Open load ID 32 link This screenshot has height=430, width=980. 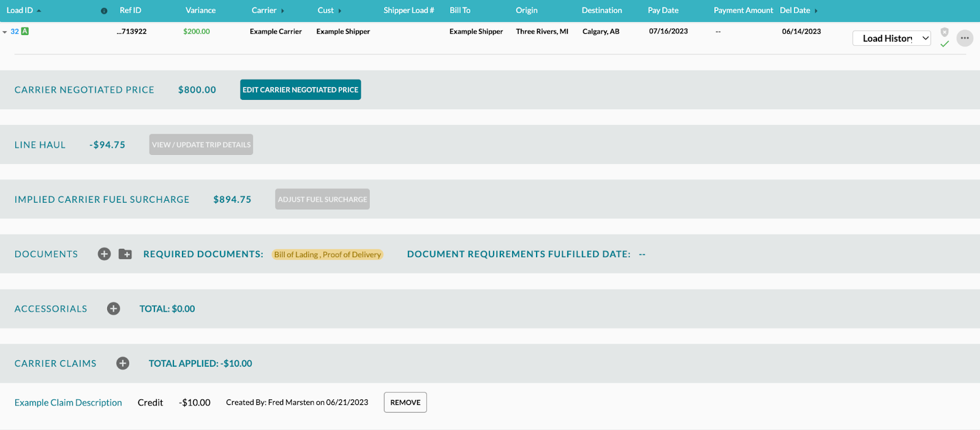pyautogui.click(x=15, y=31)
